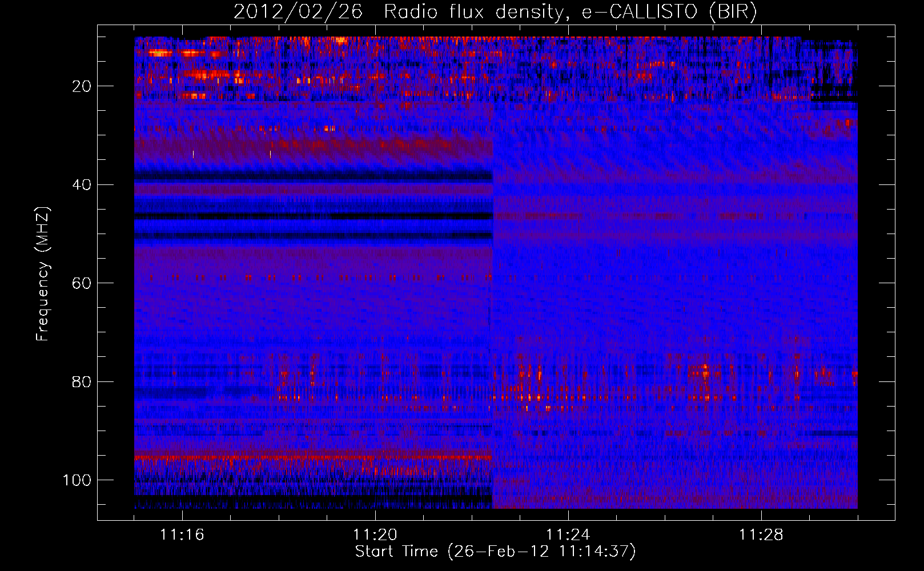Click the plot title '2012/02/26 Radio flux density'
Viewport: 924px width, 571px height.
(495, 12)
